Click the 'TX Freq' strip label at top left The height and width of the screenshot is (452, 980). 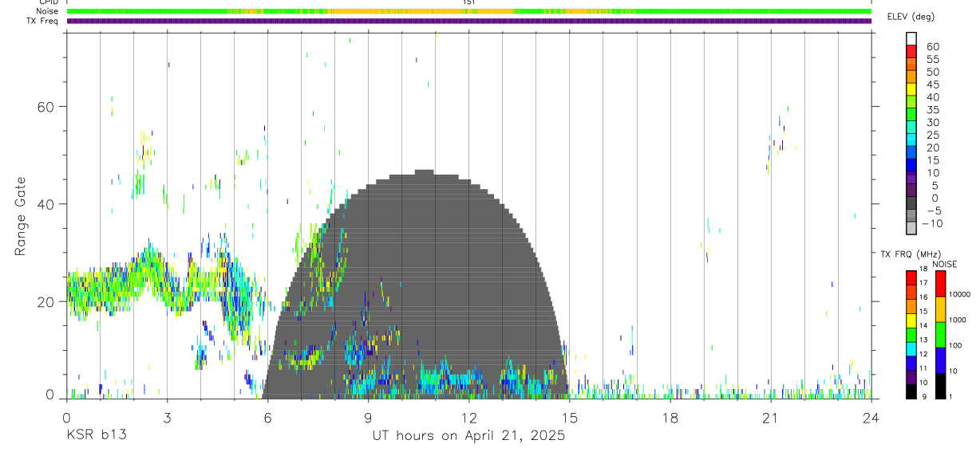(43, 21)
